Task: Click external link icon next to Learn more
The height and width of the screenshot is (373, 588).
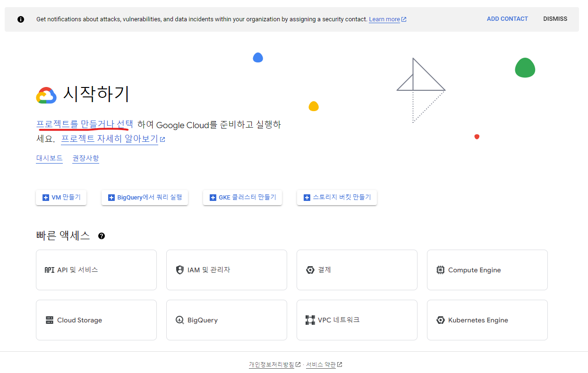Action: 404,19
